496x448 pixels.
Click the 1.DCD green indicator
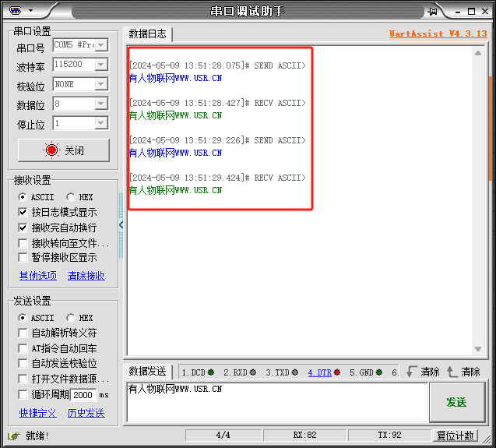pos(211,372)
